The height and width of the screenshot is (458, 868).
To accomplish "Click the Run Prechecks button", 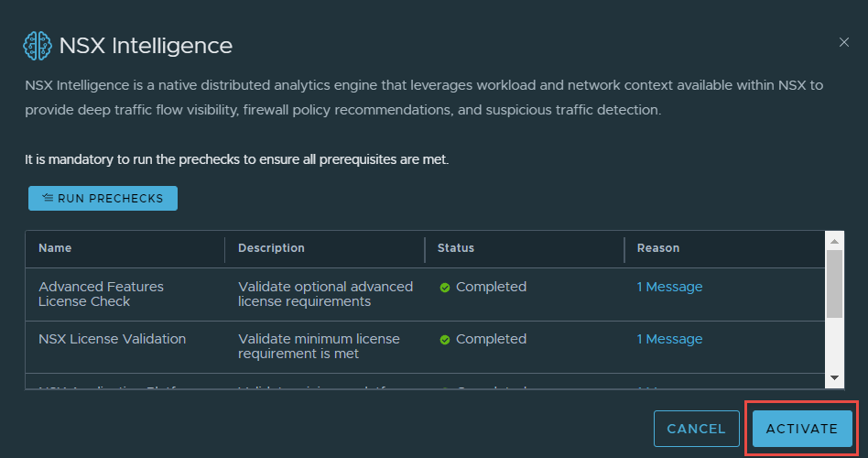I will pyautogui.click(x=103, y=198).
